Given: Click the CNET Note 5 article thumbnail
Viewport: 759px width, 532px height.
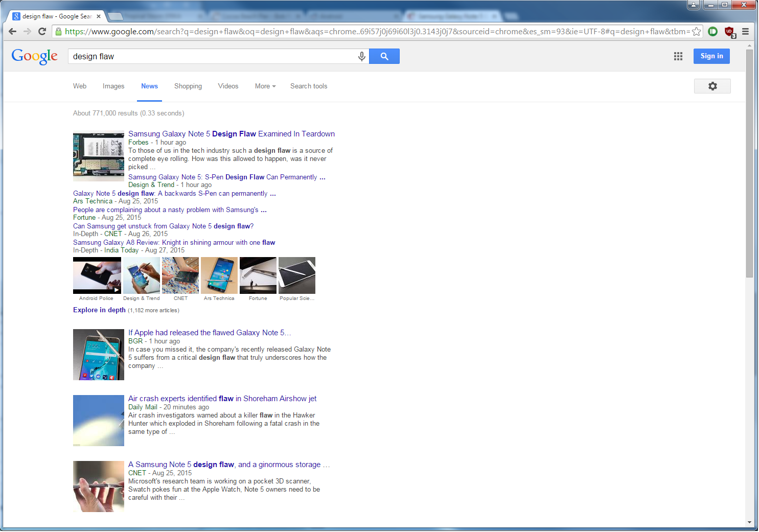Looking at the screenshot, I should (99, 487).
